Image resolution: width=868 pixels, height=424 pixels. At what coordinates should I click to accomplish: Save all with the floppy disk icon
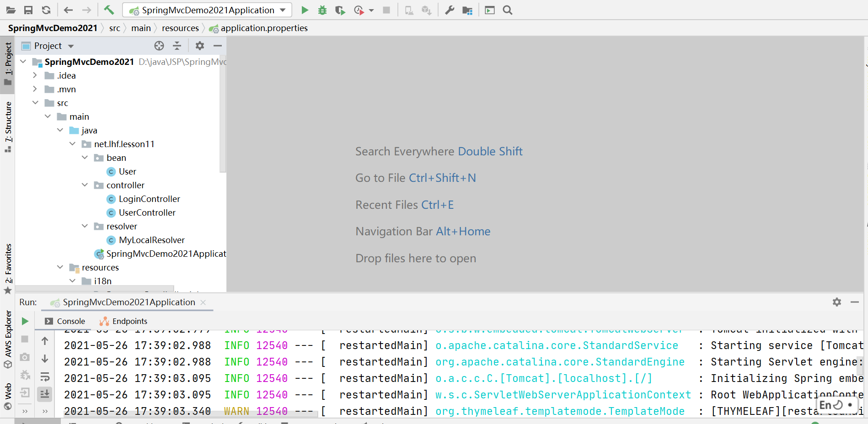coord(28,10)
